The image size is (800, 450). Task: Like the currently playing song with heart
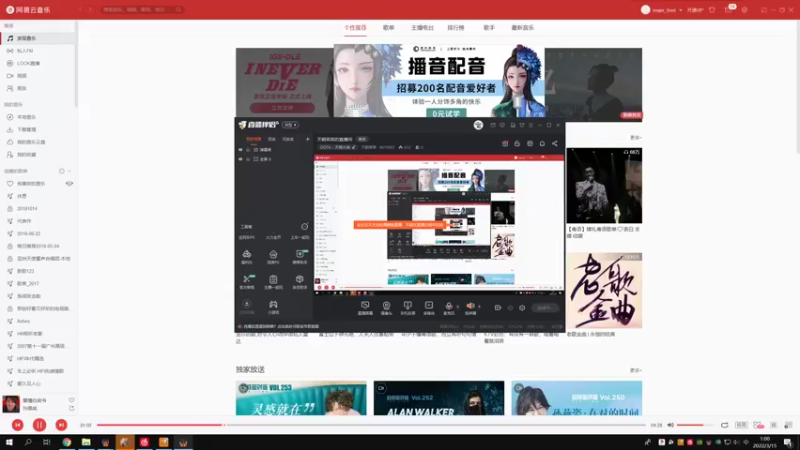click(71, 400)
